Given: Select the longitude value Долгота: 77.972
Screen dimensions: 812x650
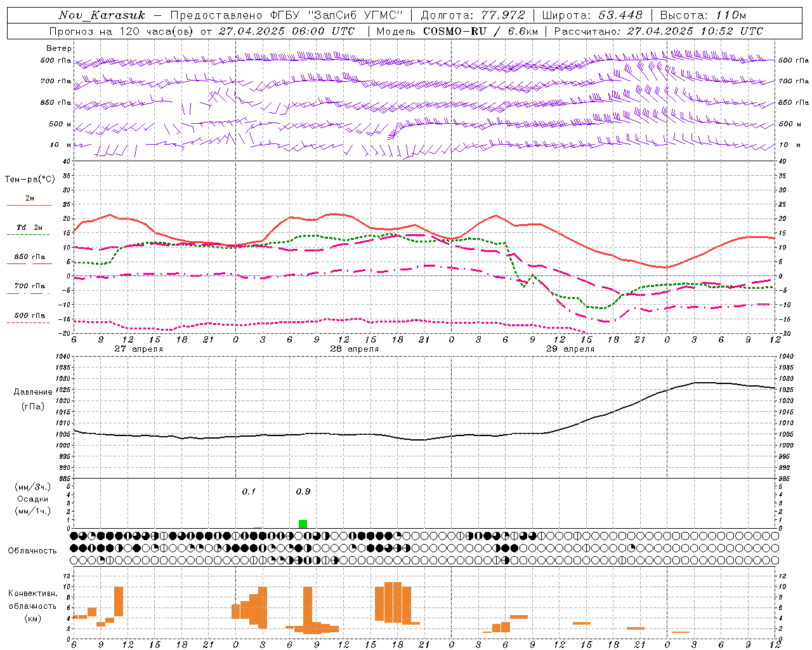Looking at the screenshot, I should pos(473,15).
